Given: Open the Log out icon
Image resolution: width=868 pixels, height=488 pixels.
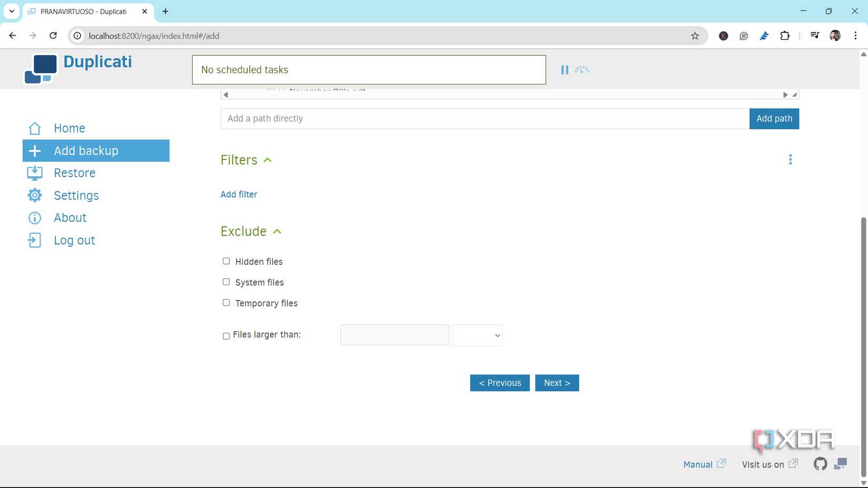Looking at the screenshot, I should pos(34,240).
